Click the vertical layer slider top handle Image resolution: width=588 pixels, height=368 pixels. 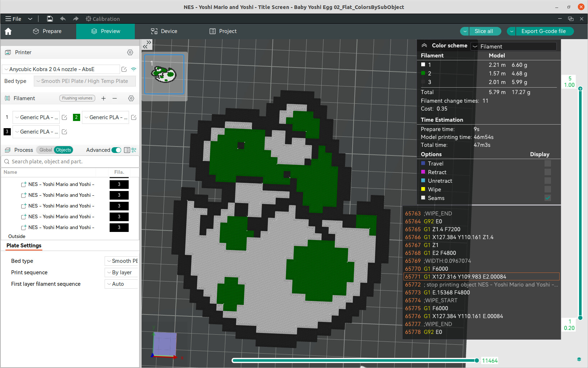click(x=580, y=89)
